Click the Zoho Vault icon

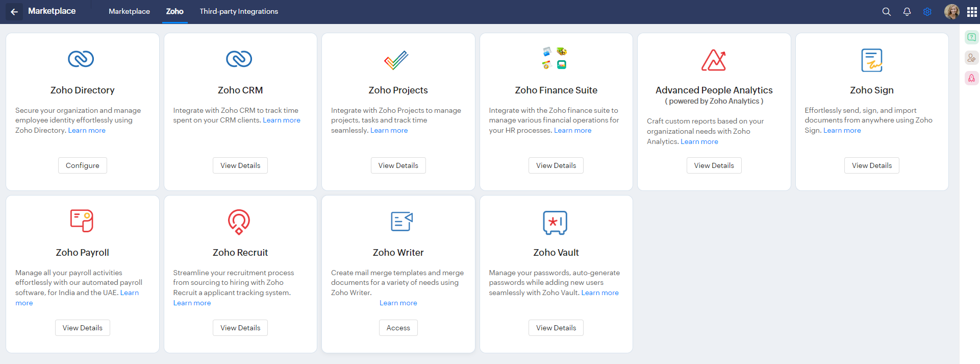(x=555, y=223)
